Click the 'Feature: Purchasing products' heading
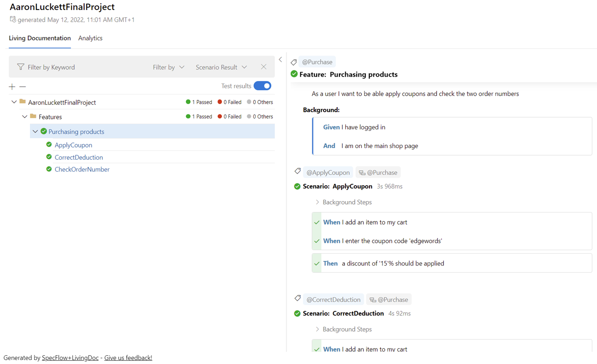 pos(348,74)
